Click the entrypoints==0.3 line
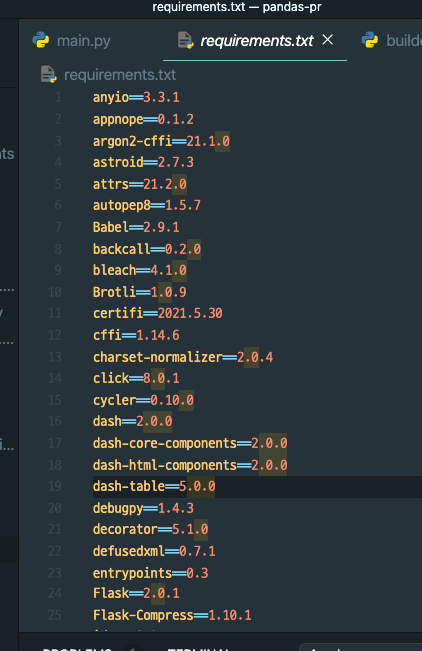Screen dimensions: 422x651 (x=150, y=573)
